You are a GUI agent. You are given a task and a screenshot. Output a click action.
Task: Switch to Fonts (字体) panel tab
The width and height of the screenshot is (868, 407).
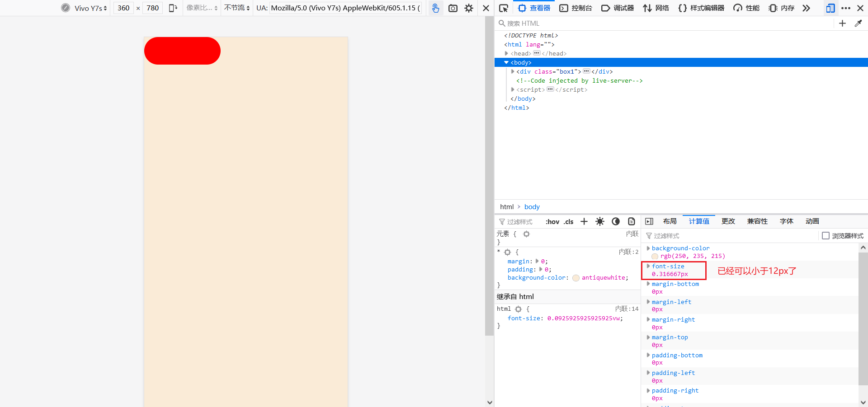click(x=786, y=221)
